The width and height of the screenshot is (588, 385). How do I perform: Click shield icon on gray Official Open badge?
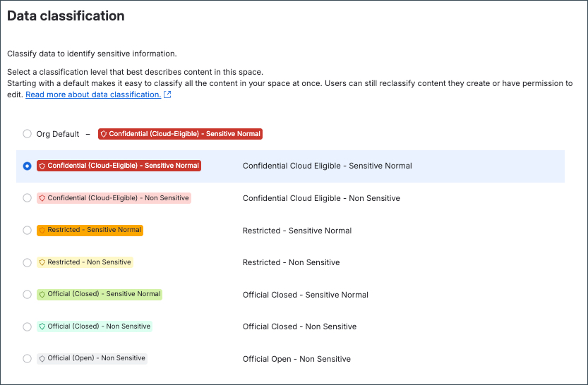coord(42,358)
